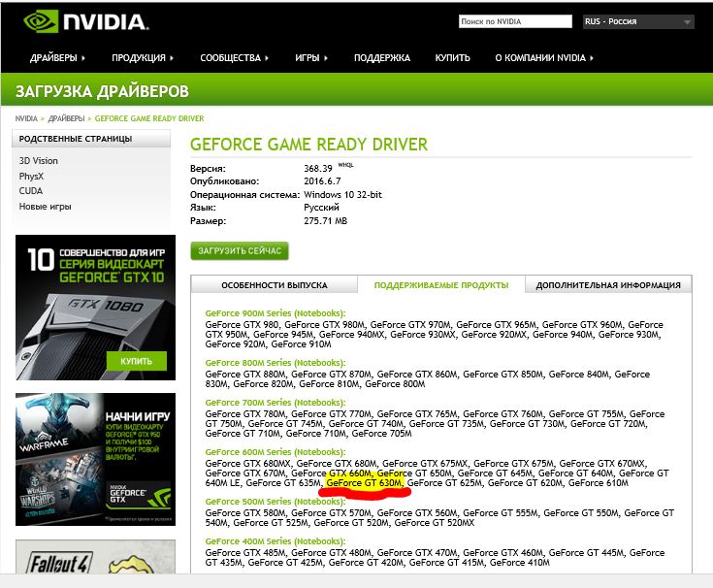The height and width of the screenshot is (588, 713).
Task: Click highlighted GeForce GT 630M text
Action: 364,483
